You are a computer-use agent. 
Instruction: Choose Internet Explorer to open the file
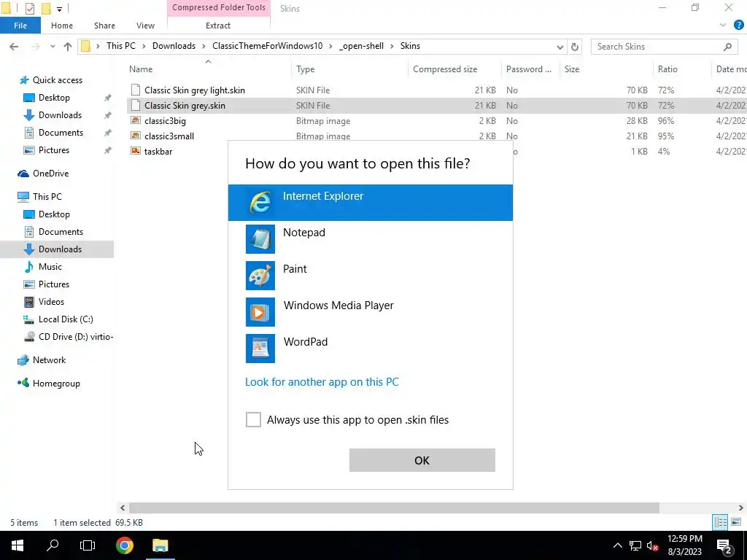[x=370, y=203]
